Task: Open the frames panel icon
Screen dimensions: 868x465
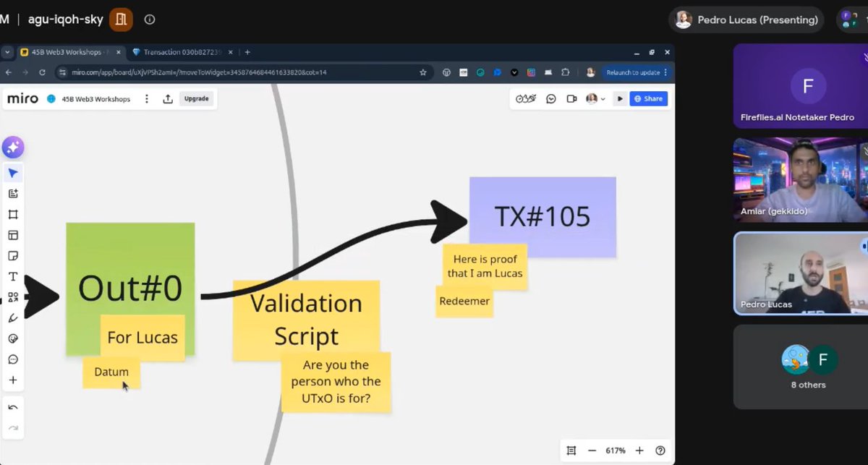Action: pos(571,451)
